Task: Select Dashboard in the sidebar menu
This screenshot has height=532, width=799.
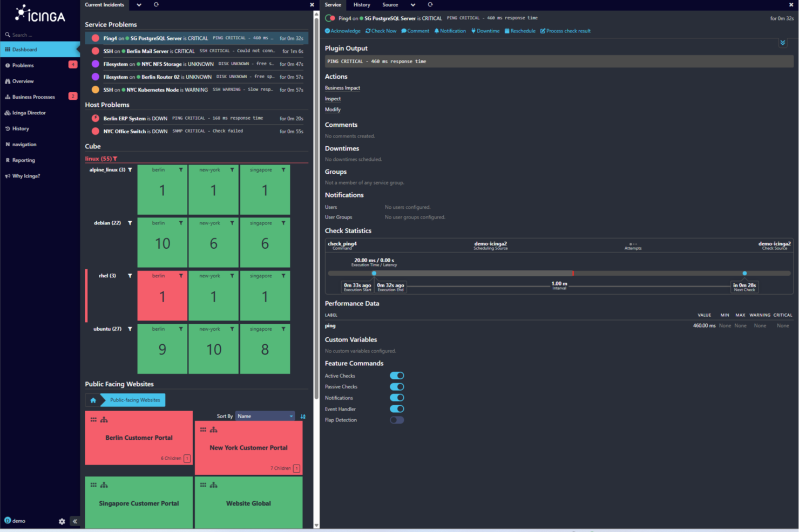Action: (40, 50)
